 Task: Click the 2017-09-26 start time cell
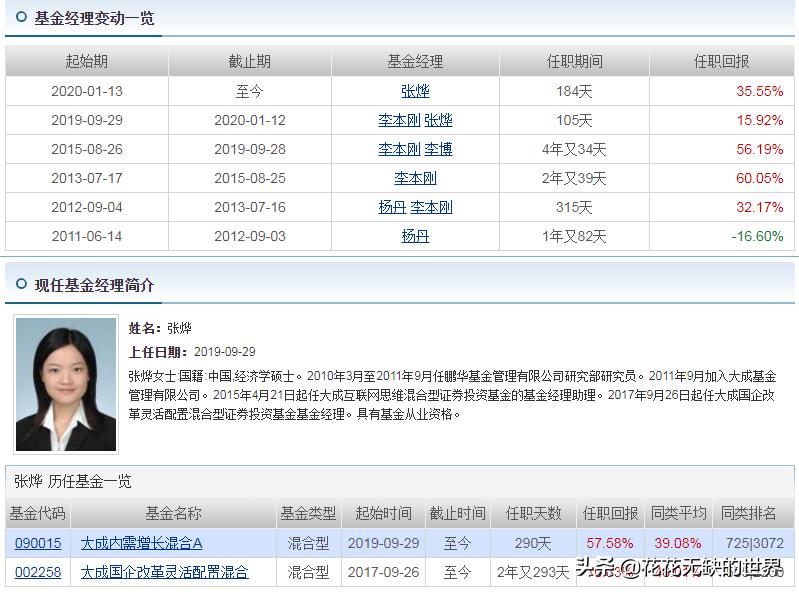tap(383, 572)
